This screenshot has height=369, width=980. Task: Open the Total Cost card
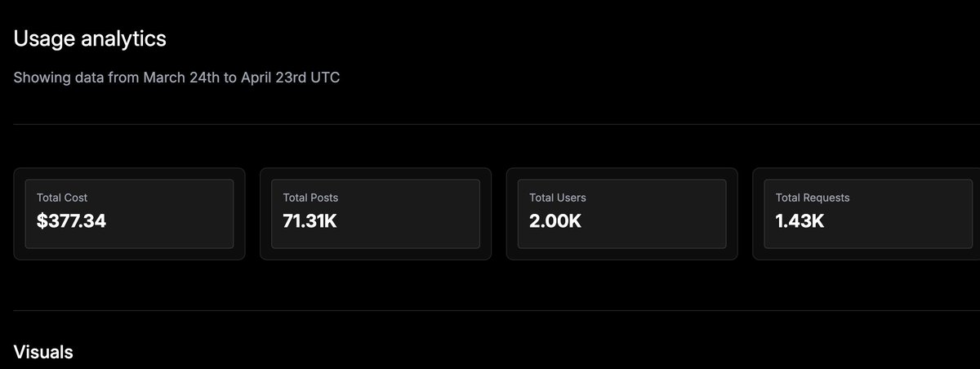129,214
